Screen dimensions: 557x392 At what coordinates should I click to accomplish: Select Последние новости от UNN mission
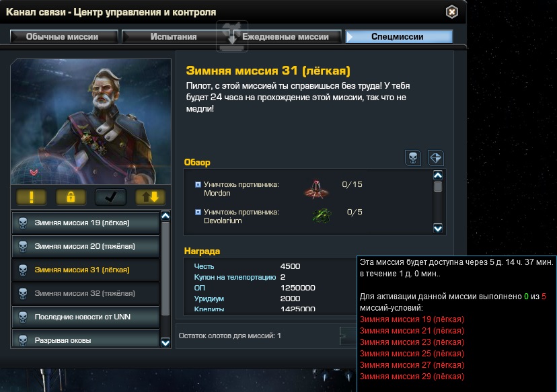85,317
